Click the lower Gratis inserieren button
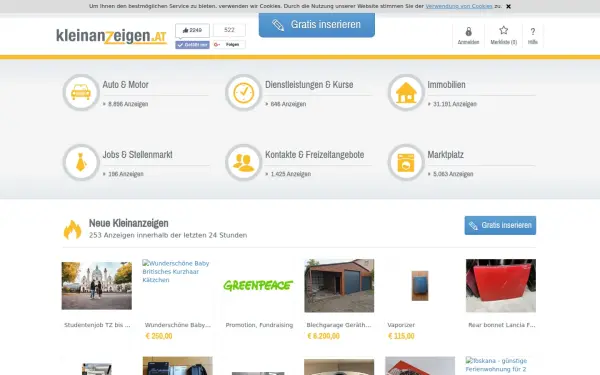Screen dimensions: 600x375 [500, 225]
